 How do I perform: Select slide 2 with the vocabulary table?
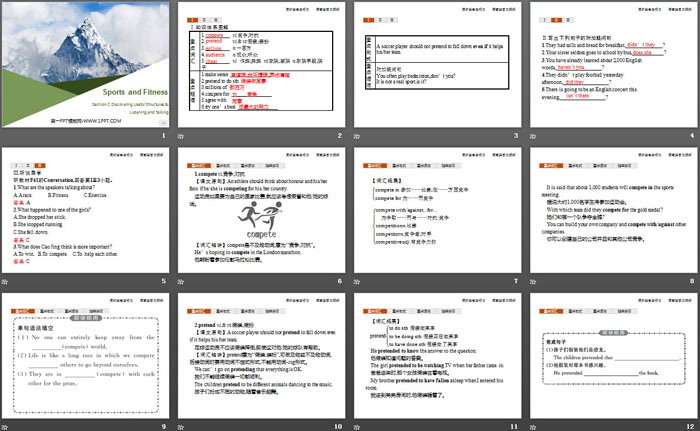pos(261,64)
